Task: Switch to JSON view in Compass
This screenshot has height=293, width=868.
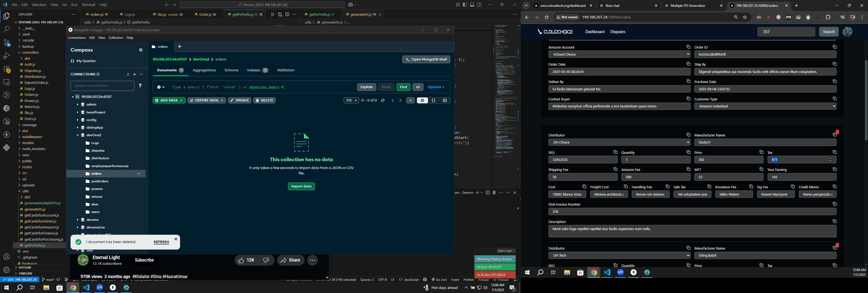Action: coord(434,100)
